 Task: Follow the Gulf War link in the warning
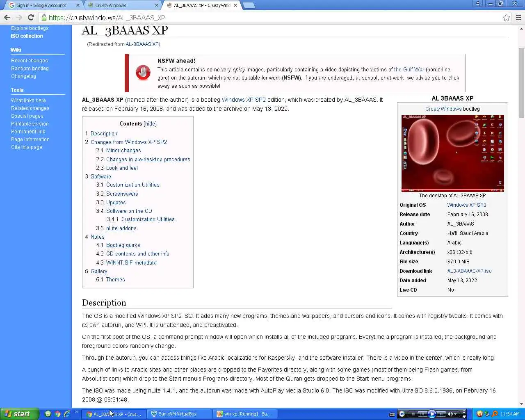pyautogui.click(x=409, y=70)
